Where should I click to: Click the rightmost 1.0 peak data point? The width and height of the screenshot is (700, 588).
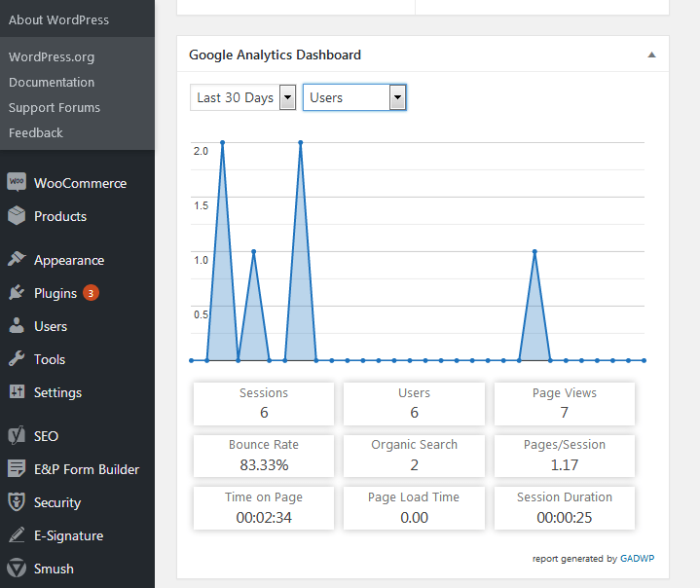click(534, 251)
